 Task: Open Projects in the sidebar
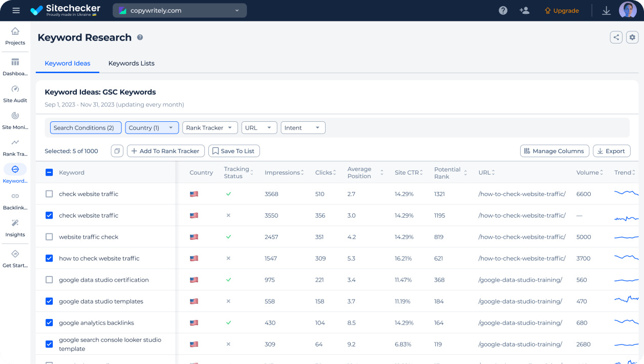(15, 36)
